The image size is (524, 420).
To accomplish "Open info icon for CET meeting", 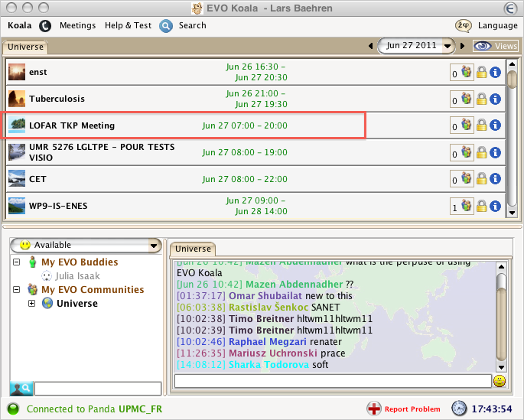I will coord(495,179).
